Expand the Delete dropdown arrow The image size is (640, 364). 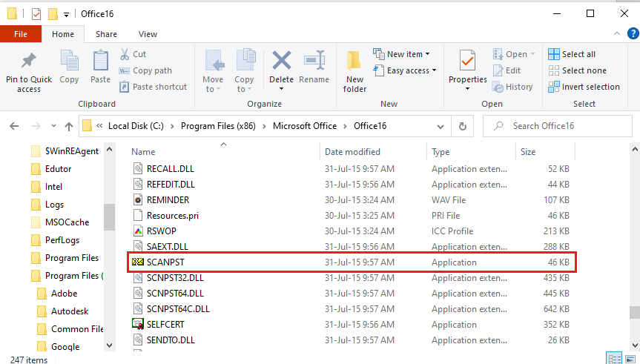(x=281, y=88)
